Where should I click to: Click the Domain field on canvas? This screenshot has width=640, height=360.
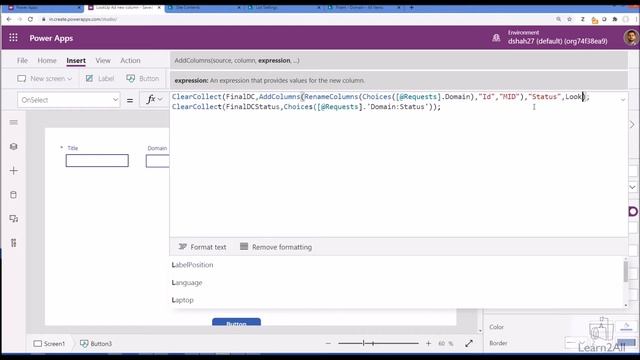158,161
